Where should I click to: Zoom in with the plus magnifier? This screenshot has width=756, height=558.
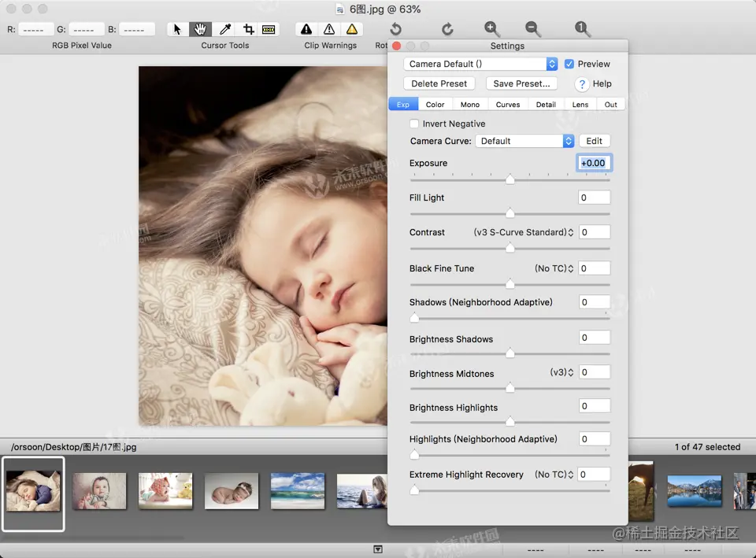click(x=492, y=29)
